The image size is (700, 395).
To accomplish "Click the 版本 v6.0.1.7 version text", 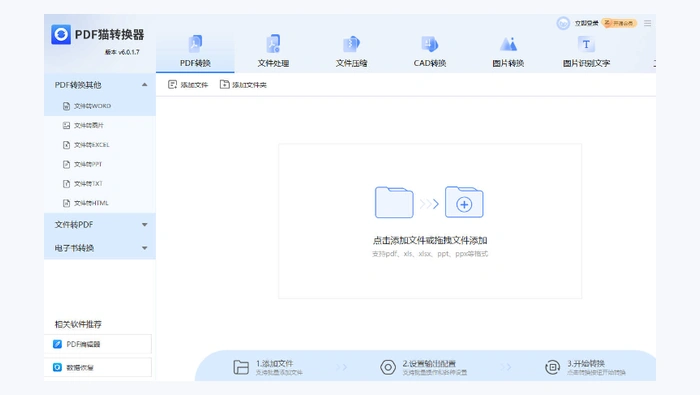I will (122, 52).
